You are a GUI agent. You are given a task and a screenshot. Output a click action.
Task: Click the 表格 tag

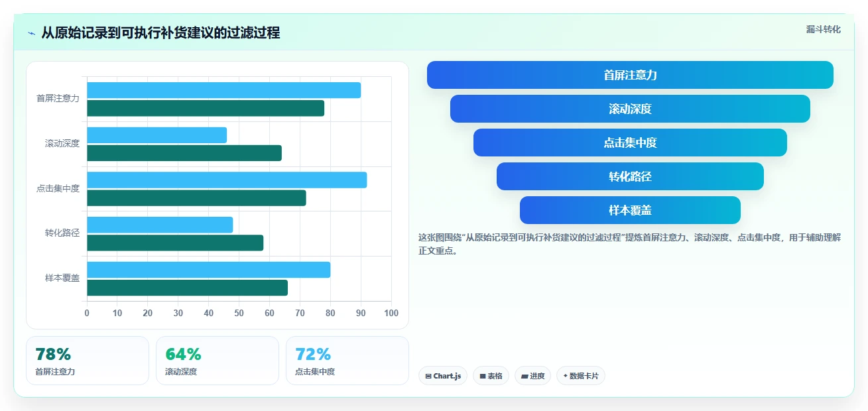491,376
